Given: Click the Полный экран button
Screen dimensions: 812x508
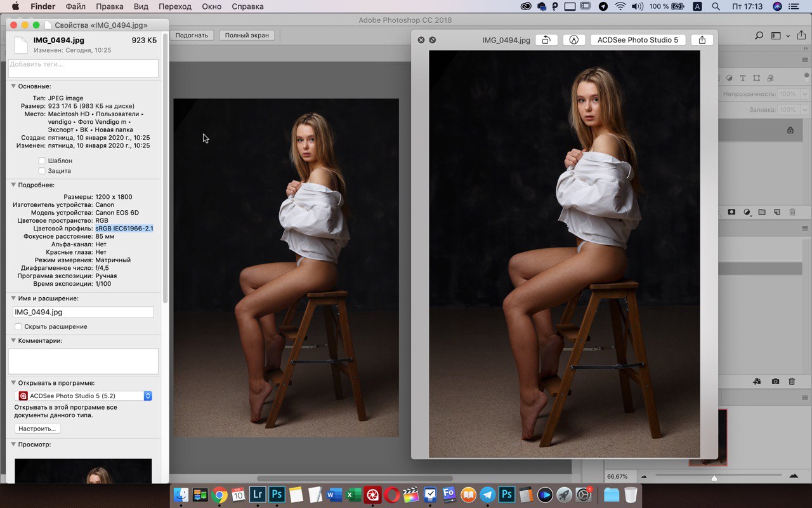Looking at the screenshot, I should click(247, 36).
